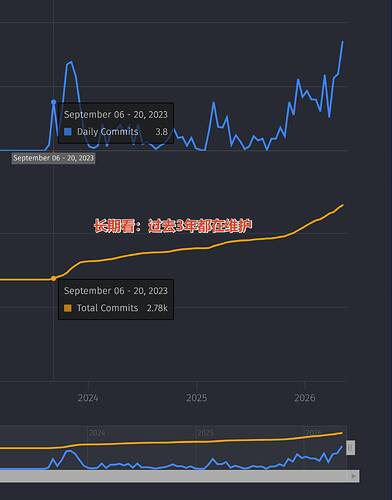This screenshot has width=392, height=500.
Task: Click the end of orange Total Commits line
Action: (343, 205)
